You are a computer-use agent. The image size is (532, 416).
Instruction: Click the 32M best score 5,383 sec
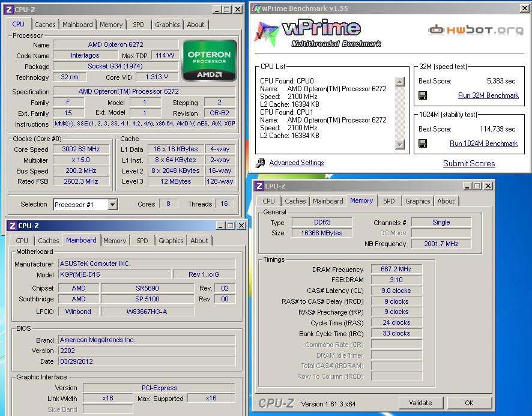(501, 81)
